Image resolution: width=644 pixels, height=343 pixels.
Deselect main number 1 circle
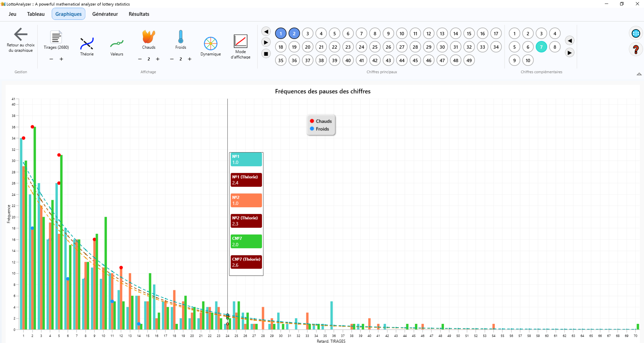[x=280, y=33]
